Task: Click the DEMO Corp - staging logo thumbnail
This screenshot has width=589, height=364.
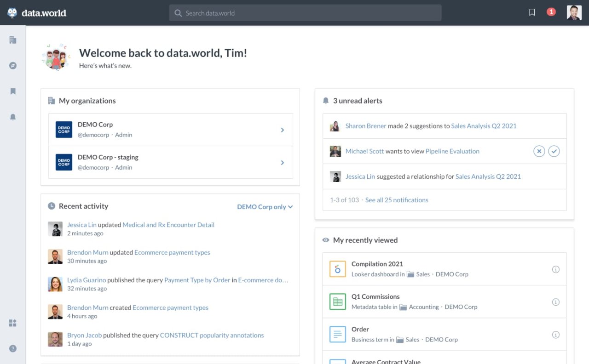Action: click(x=64, y=162)
